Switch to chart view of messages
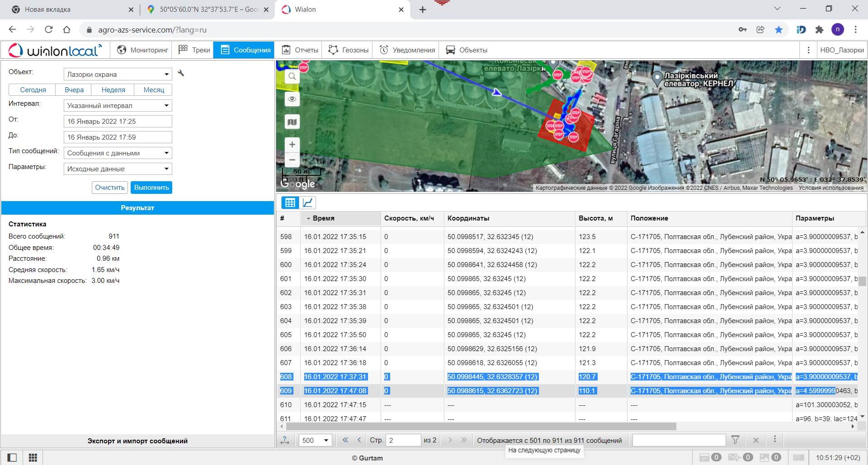The image size is (868, 465). (308, 202)
